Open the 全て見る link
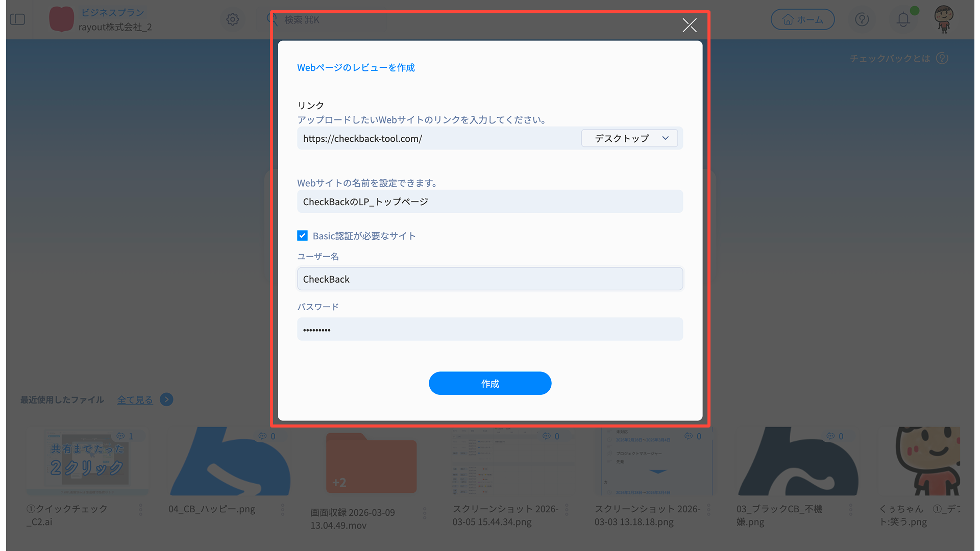The image size is (980, 551). pos(135,400)
